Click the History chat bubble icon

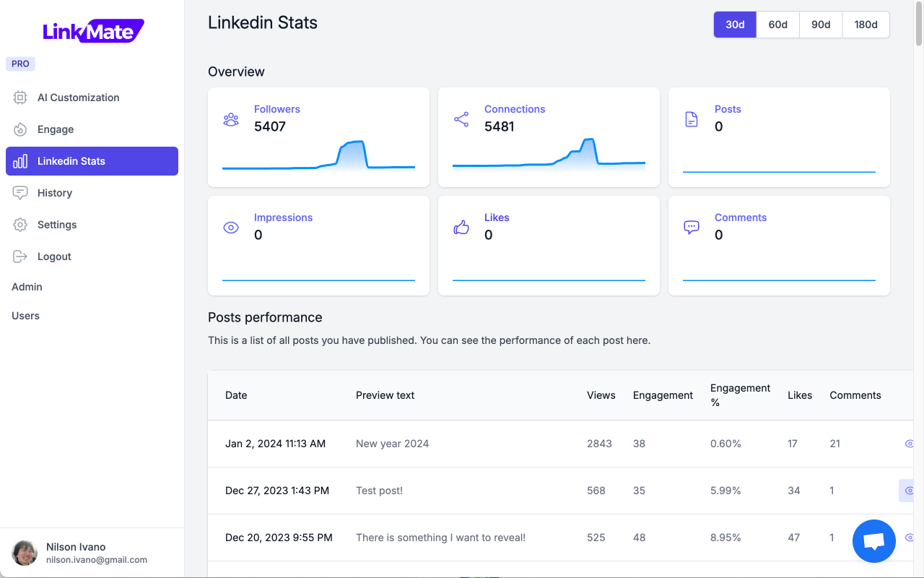pyautogui.click(x=20, y=193)
